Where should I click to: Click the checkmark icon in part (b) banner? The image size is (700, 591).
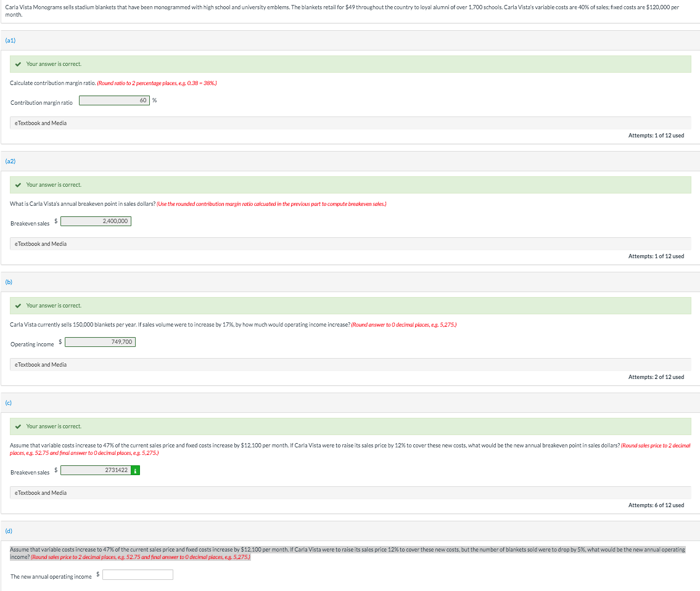pos(18,306)
